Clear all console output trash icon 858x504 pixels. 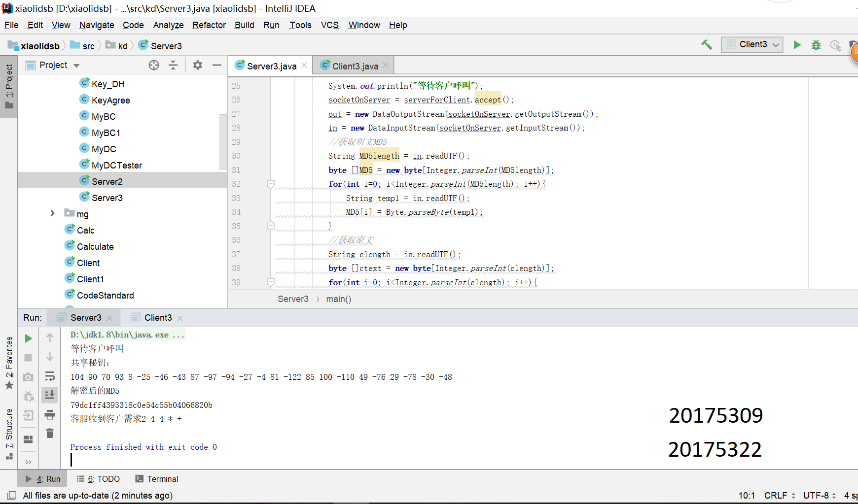pyautogui.click(x=50, y=433)
